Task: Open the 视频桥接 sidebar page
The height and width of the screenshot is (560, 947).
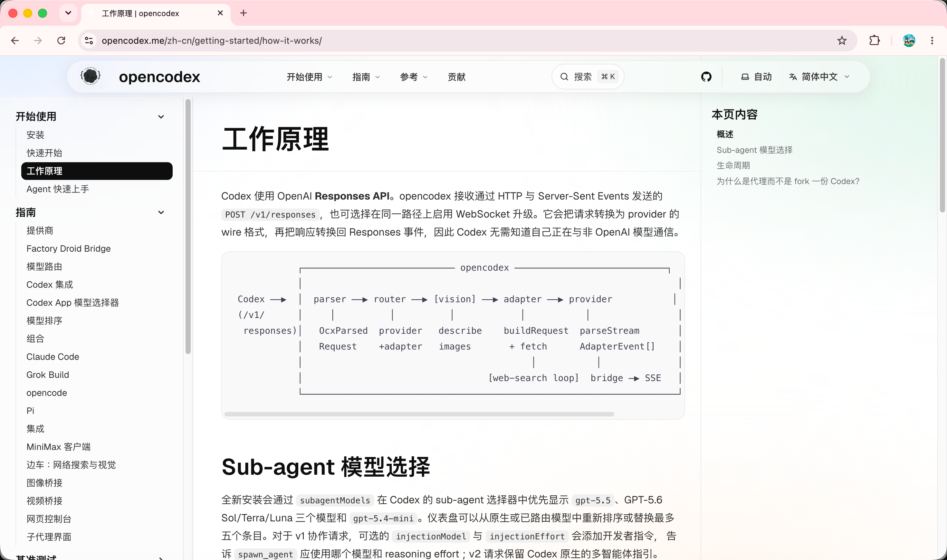Action: click(x=44, y=501)
